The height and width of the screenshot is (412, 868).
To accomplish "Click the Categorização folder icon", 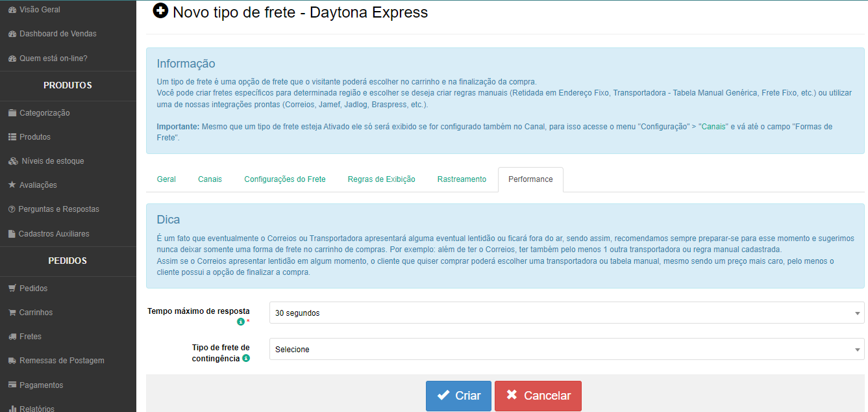I will [x=12, y=113].
